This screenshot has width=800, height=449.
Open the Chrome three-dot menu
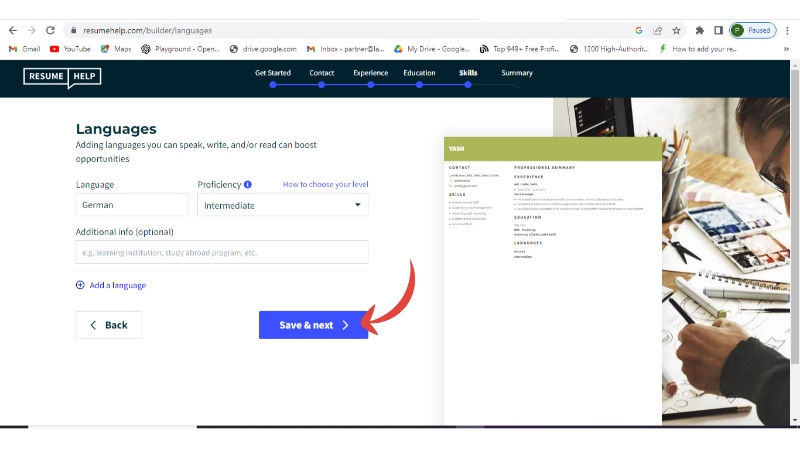pos(788,30)
